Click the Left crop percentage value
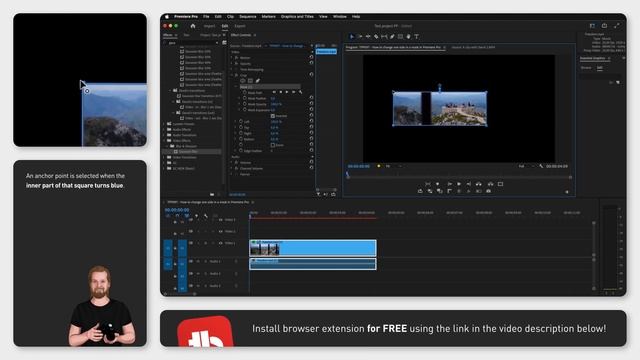Screen dimensions: 640x360 (276, 122)
